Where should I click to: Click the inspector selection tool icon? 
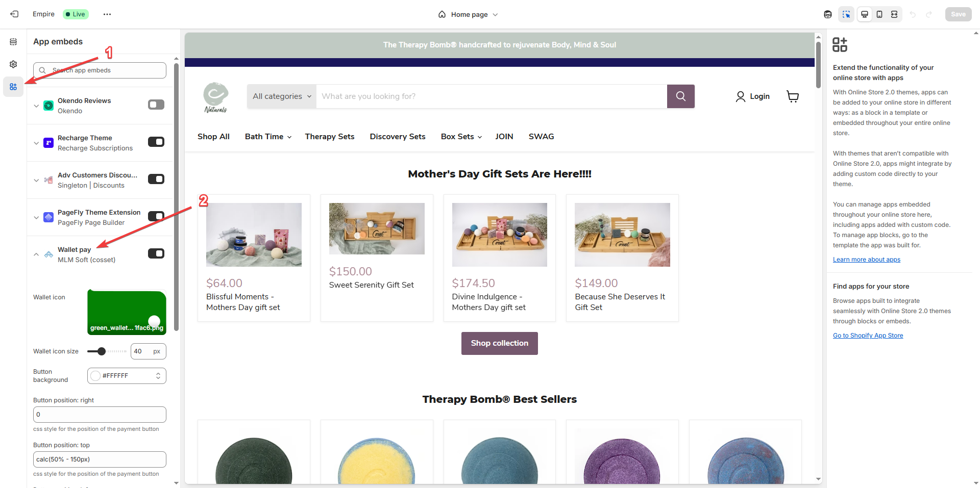tap(846, 14)
